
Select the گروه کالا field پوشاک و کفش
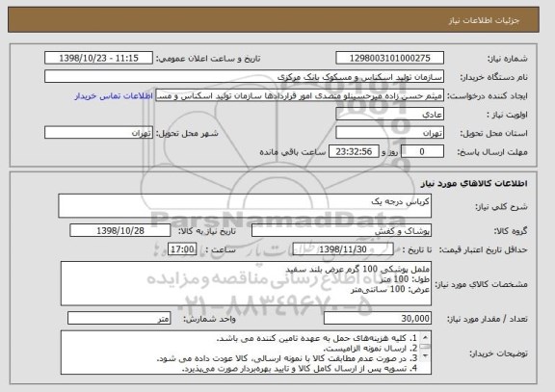tap(341, 231)
